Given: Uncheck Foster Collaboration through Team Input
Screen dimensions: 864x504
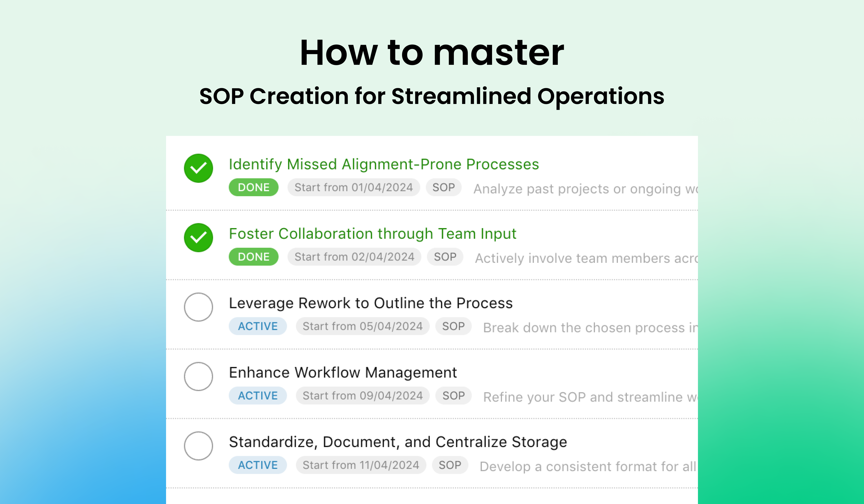Looking at the screenshot, I should point(198,238).
